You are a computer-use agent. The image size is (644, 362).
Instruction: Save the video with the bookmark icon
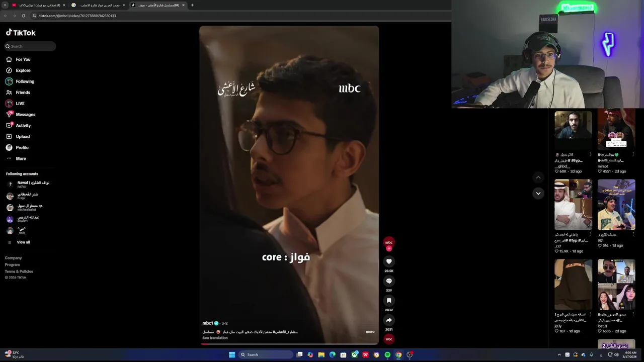(x=389, y=301)
